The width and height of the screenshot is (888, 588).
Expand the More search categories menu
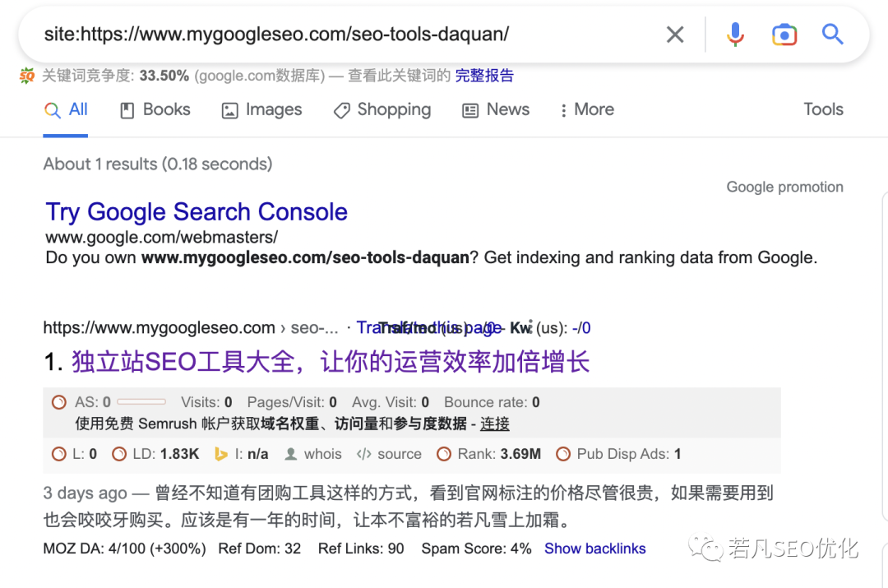click(587, 109)
